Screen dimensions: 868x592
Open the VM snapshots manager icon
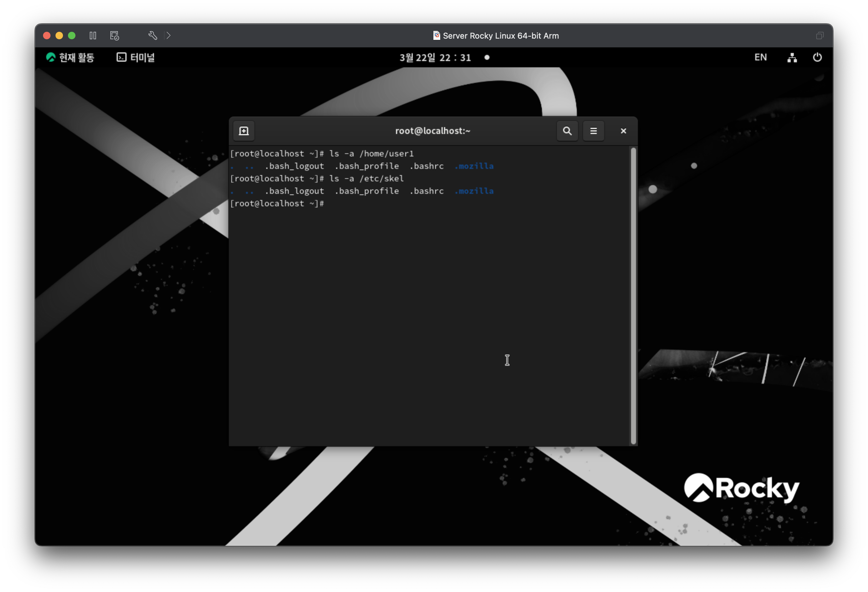coord(114,36)
